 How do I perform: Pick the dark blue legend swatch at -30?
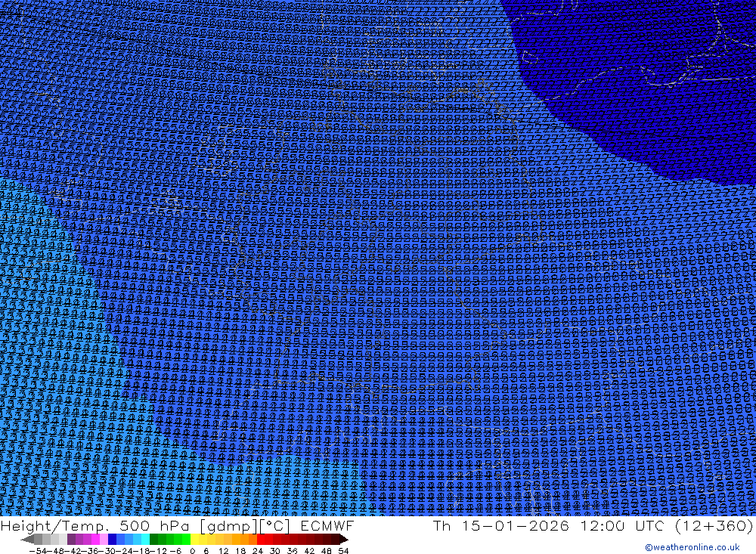113,539
